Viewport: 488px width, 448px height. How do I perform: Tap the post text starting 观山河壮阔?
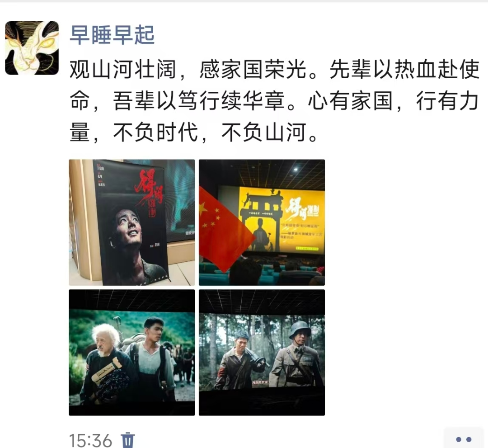pos(274,100)
